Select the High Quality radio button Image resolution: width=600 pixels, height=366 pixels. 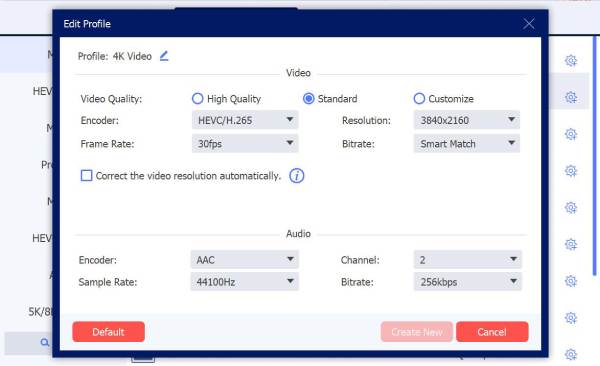(x=197, y=99)
